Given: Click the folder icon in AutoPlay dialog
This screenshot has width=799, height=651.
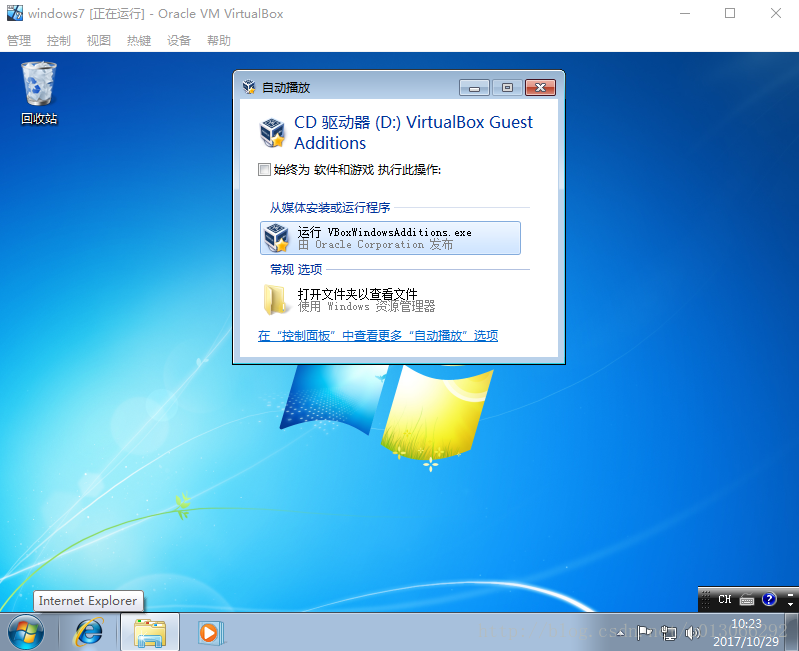Looking at the screenshot, I should [x=275, y=300].
